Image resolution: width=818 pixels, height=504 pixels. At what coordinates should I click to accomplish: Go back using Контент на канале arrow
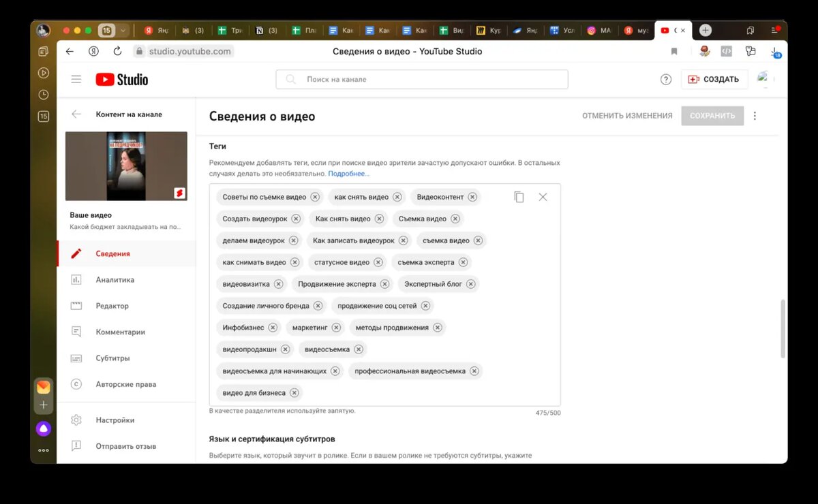coord(76,114)
